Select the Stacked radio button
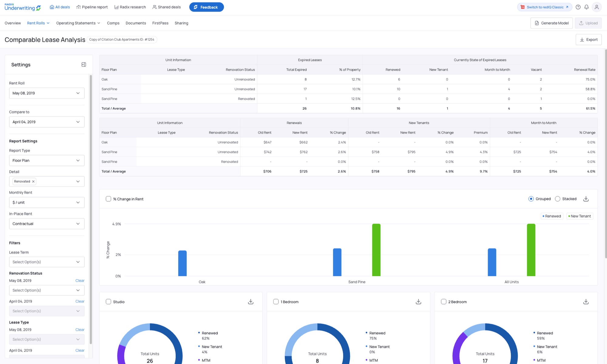Viewport: 607px width, 364px height. [x=558, y=199]
